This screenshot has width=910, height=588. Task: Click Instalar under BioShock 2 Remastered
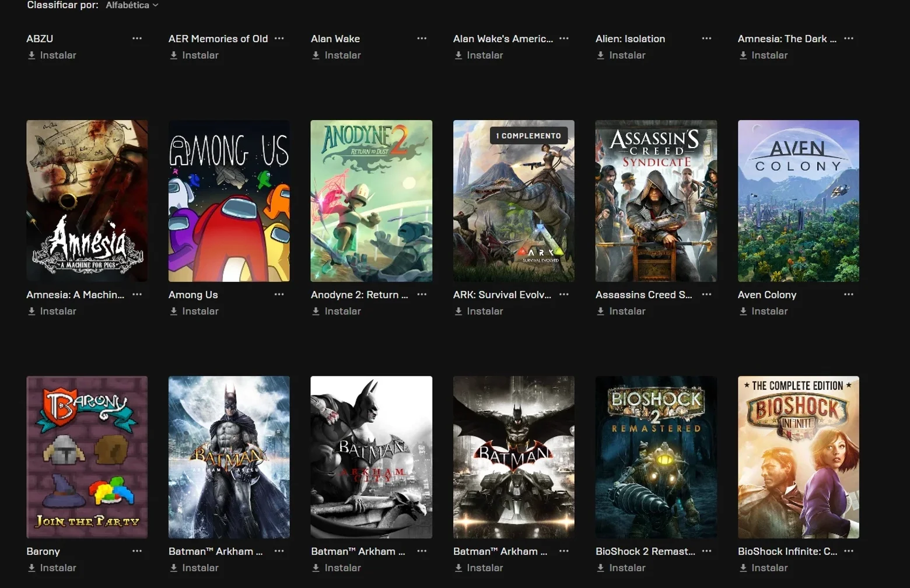tap(621, 568)
